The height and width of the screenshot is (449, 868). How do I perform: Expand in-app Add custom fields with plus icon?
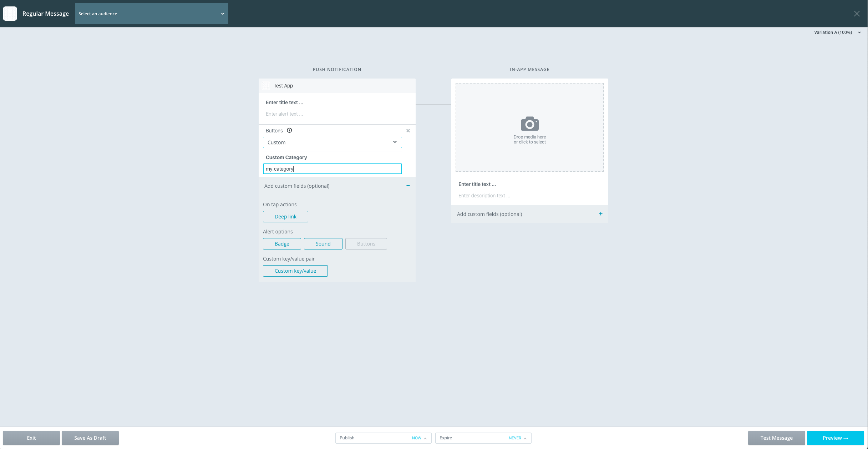pos(600,214)
